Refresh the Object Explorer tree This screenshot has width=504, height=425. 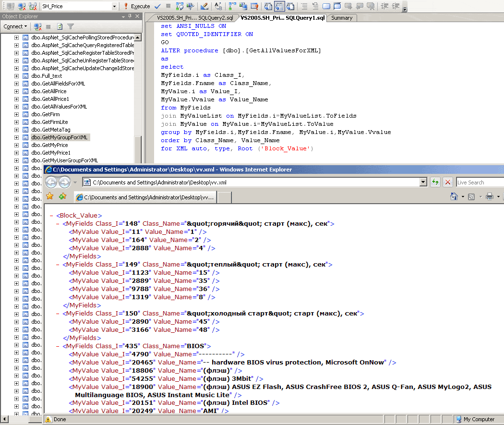click(x=60, y=26)
